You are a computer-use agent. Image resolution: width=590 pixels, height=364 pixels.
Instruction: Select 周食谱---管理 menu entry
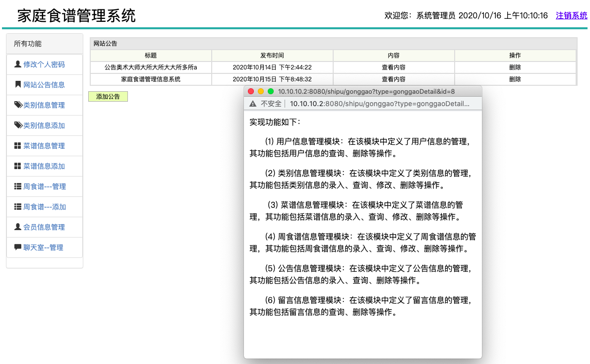coord(45,186)
